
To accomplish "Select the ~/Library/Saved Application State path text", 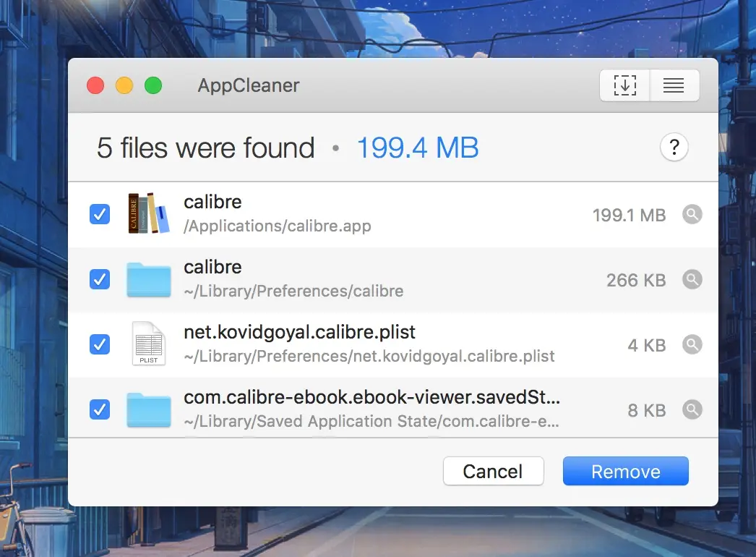I will [x=371, y=422].
